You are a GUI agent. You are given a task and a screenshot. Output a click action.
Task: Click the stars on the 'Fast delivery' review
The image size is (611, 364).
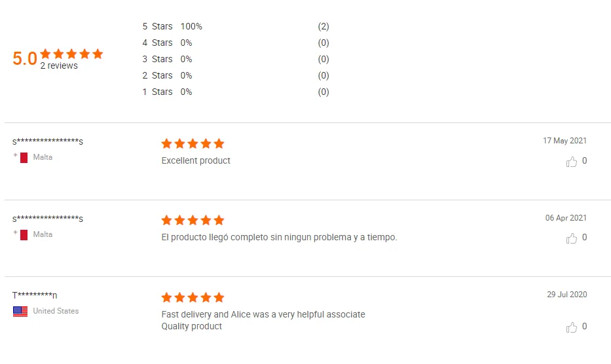[x=193, y=297]
